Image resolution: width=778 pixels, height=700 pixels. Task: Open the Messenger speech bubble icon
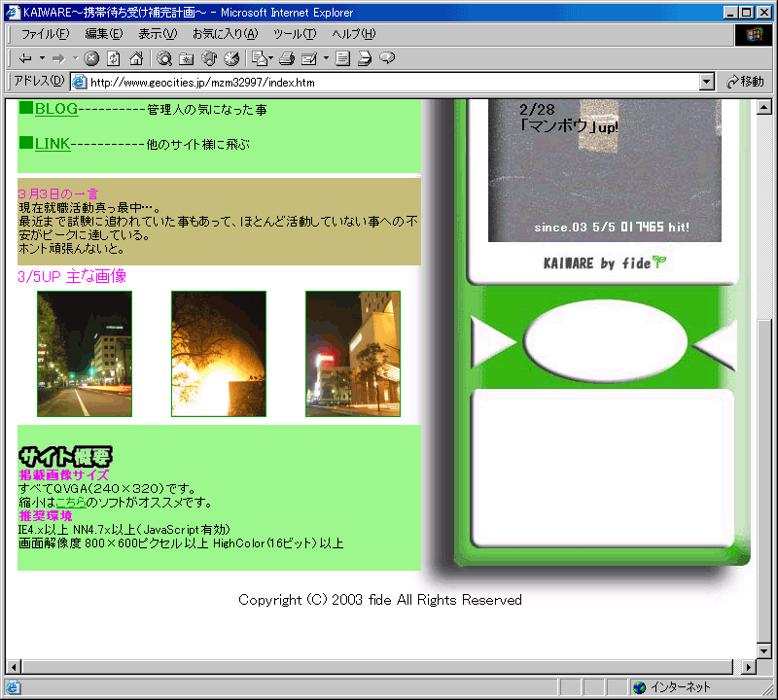387,58
